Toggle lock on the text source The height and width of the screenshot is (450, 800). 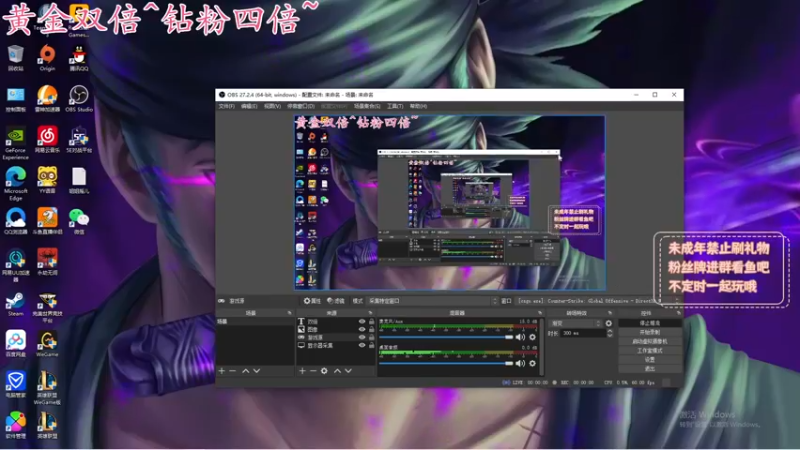click(x=371, y=321)
